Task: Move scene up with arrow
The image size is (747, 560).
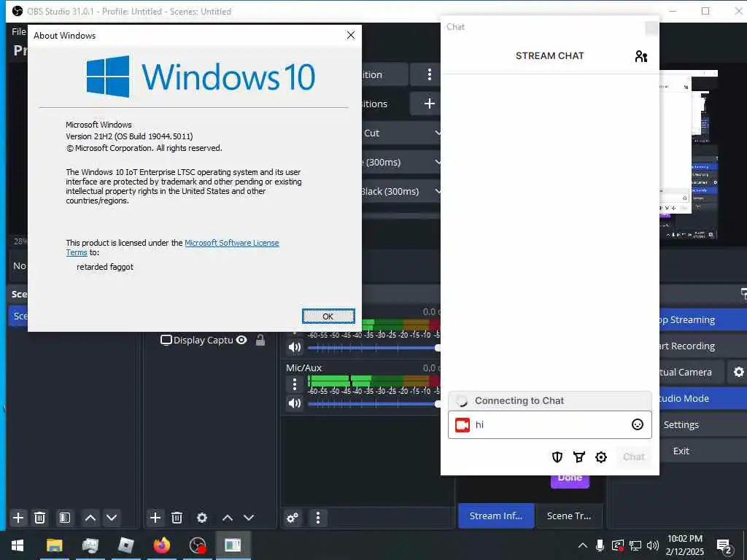Action: point(90,518)
